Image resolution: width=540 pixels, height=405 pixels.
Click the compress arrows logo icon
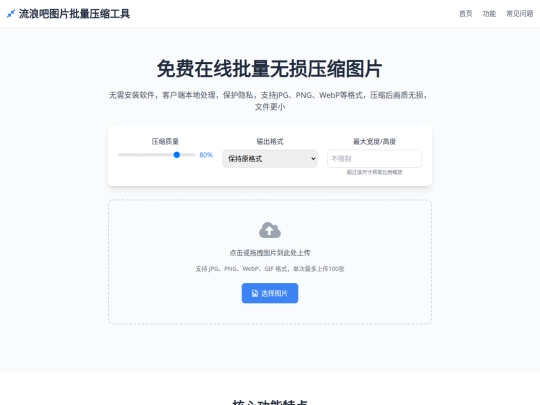click(11, 14)
